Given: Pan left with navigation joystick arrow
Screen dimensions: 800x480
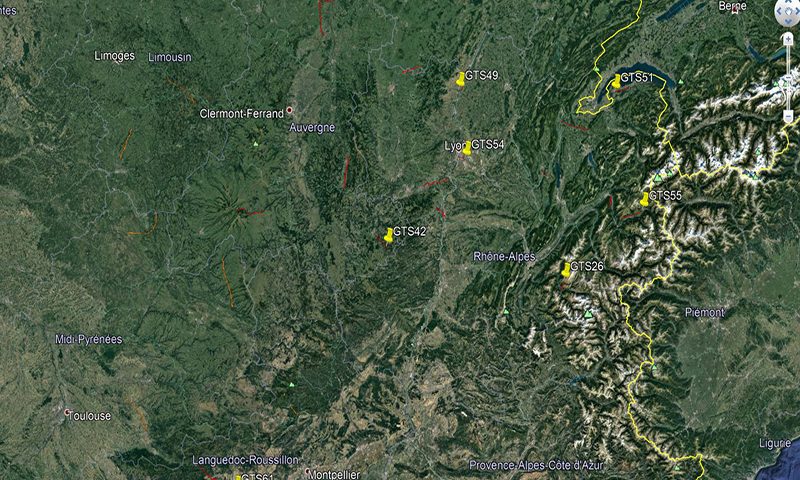Looking at the screenshot, I should tap(779, 11).
